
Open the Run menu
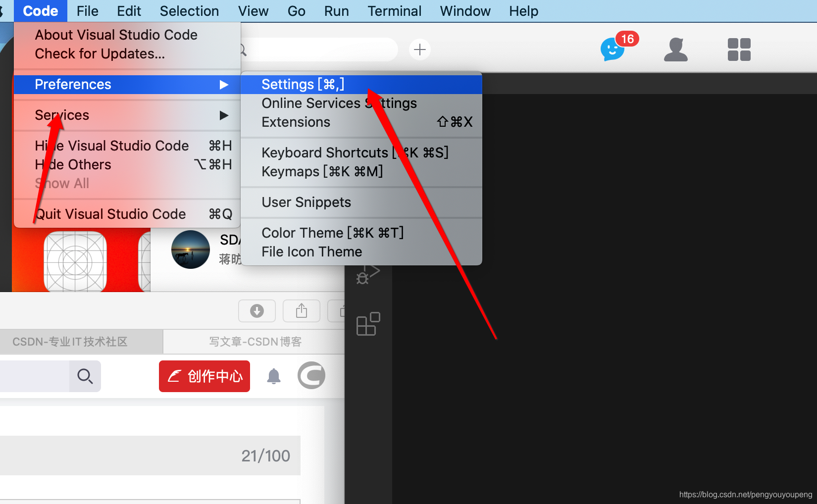(x=336, y=11)
